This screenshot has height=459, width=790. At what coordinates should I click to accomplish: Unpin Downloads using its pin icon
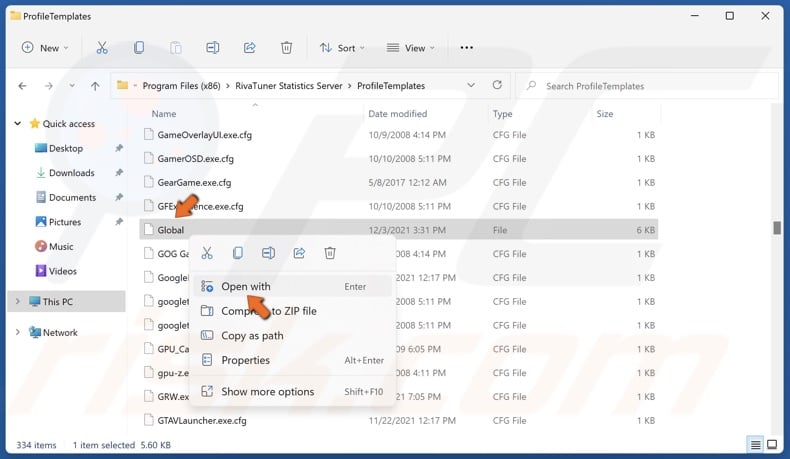[119, 173]
